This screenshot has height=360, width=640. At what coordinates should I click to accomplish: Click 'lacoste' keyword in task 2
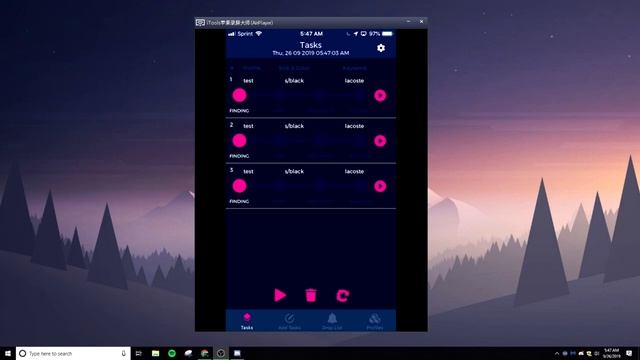(x=354, y=126)
